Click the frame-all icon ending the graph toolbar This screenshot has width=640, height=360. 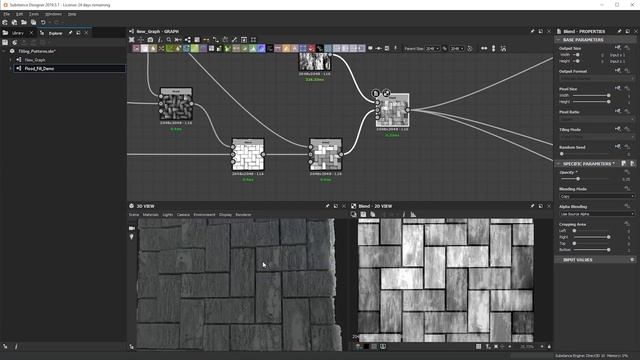point(253,40)
